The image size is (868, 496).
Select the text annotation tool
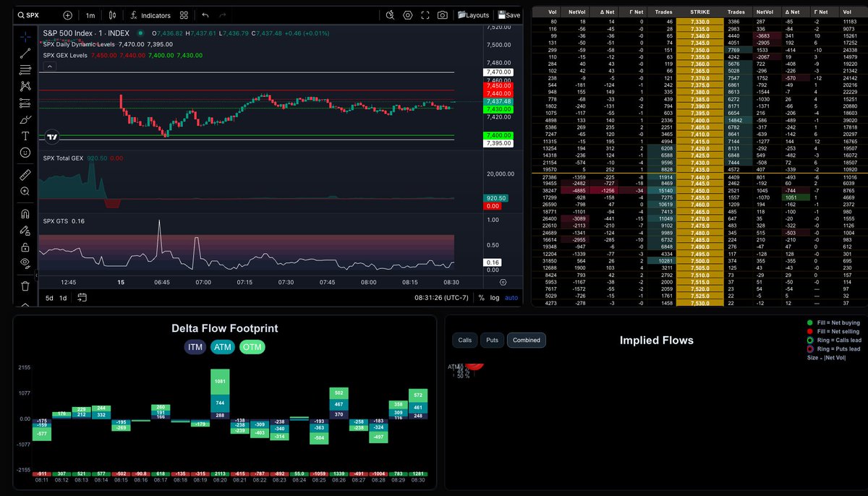click(x=25, y=135)
